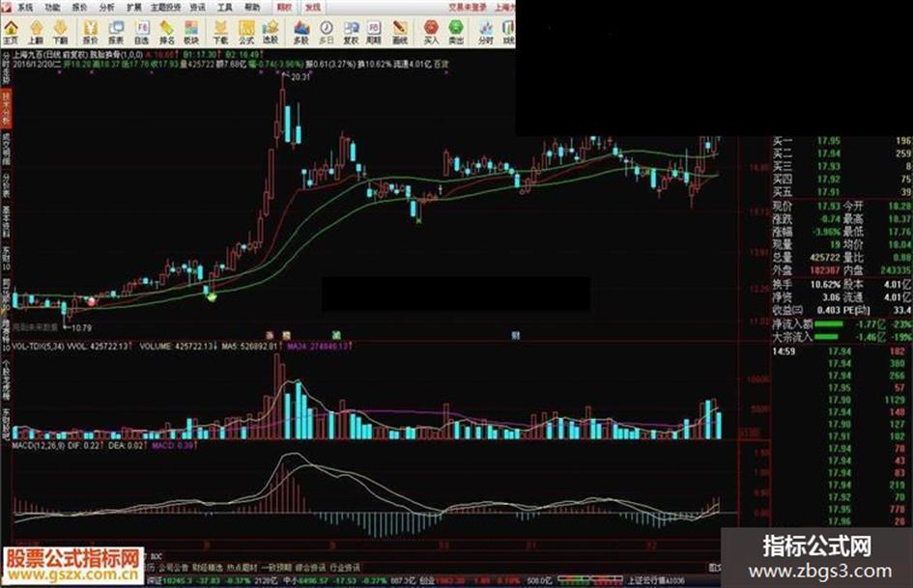
Task: Click the 多股 multi-stock toolbar icon
Action: tap(301, 32)
